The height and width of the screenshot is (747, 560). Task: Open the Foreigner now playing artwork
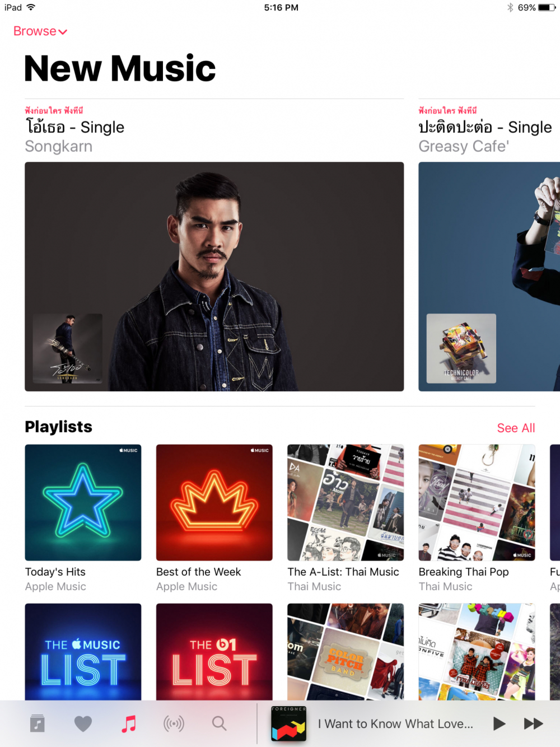click(x=288, y=723)
